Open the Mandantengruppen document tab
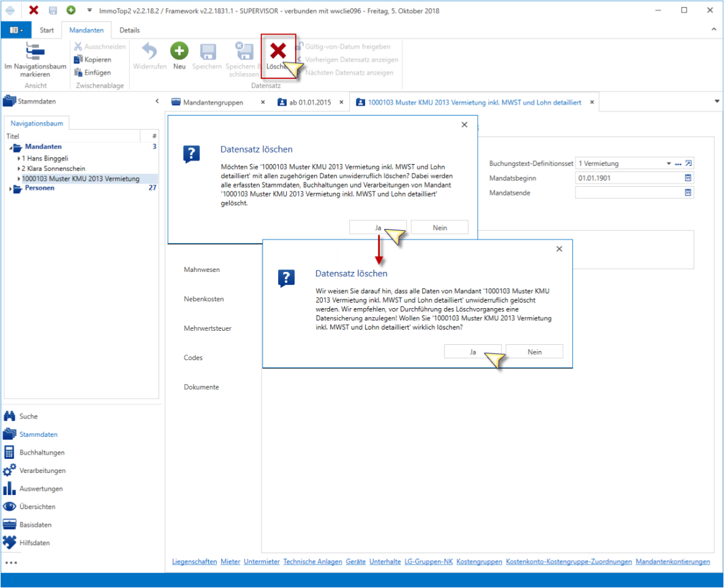 click(x=213, y=102)
